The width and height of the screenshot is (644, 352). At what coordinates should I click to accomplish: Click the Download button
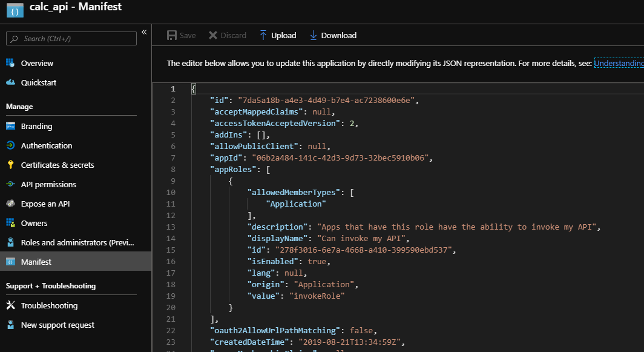click(x=333, y=35)
